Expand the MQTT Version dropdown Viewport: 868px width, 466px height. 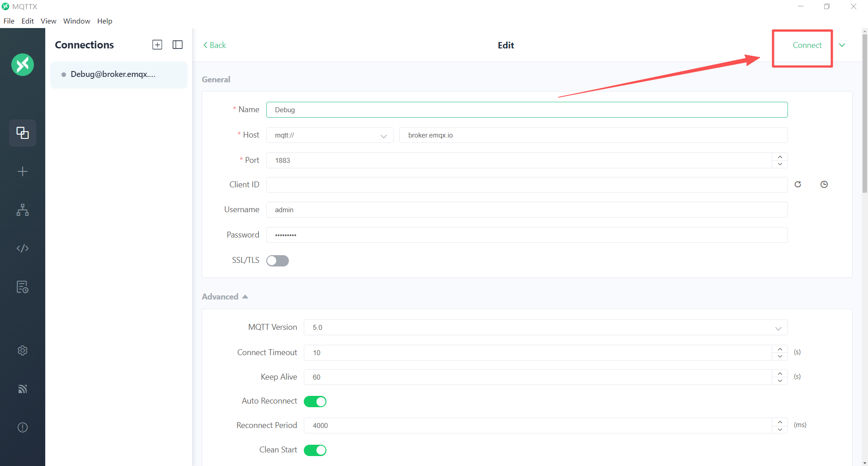546,328
